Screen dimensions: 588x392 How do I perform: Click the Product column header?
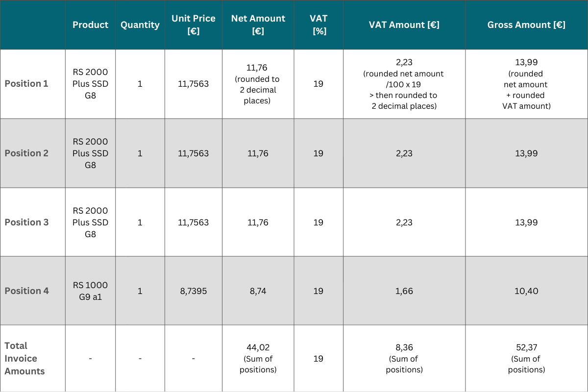pos(90,25)
